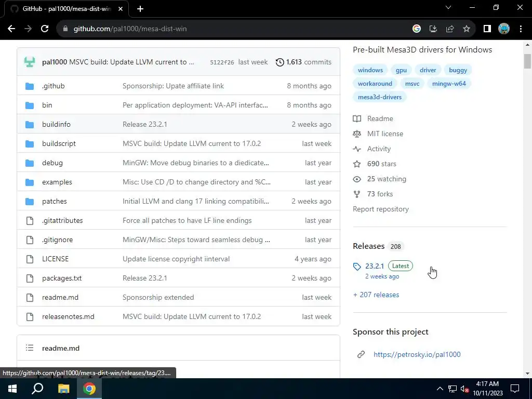Click the Readme book icon
Screen dimensions: 532x399
click(x=356, y=119)
